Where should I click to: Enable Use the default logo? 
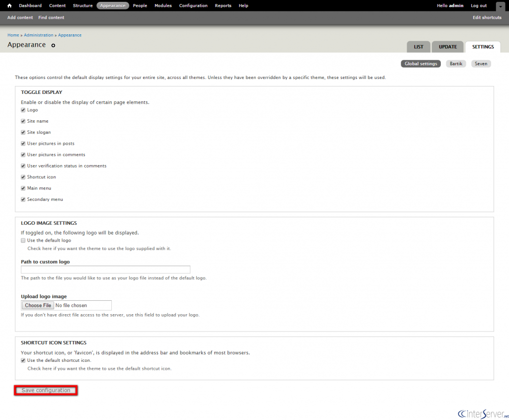click(23, 241)
